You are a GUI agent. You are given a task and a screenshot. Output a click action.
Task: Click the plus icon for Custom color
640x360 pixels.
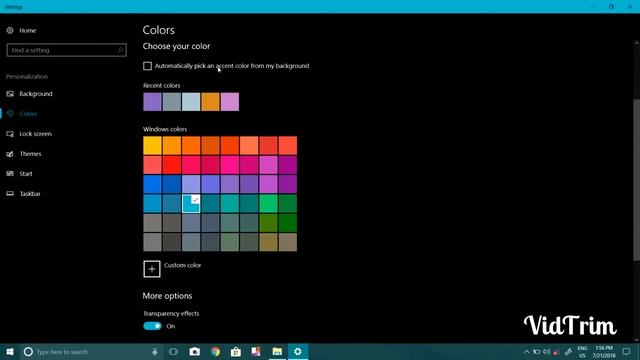(152, 269)
